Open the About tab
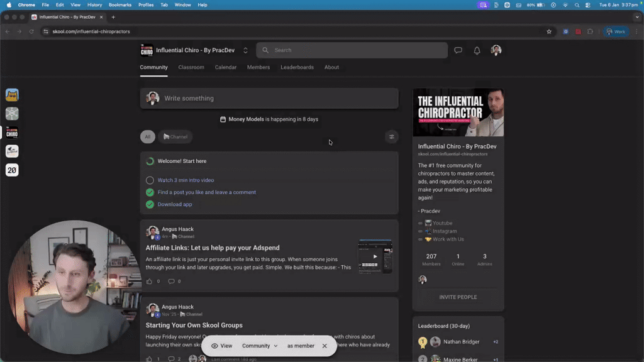 pos(331,67)
